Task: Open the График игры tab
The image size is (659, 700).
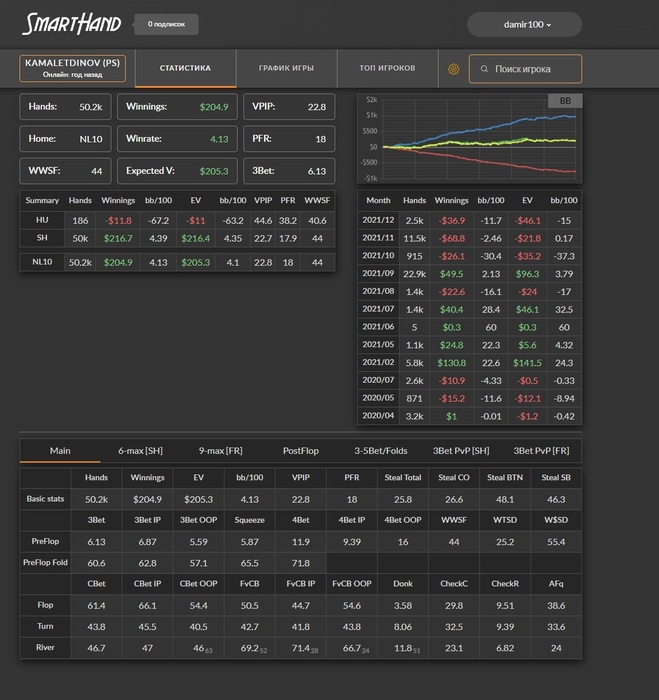Action: [286, 68]
